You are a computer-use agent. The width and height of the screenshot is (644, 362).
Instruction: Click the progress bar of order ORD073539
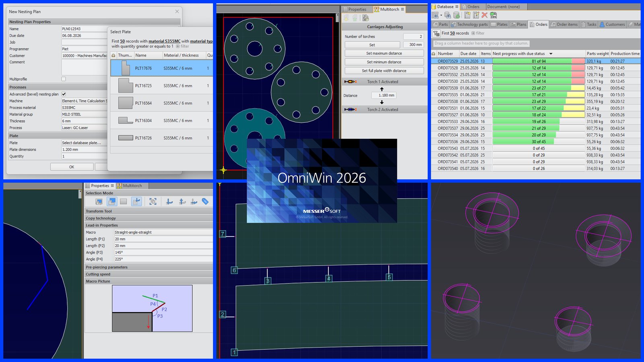coord(539,88)
